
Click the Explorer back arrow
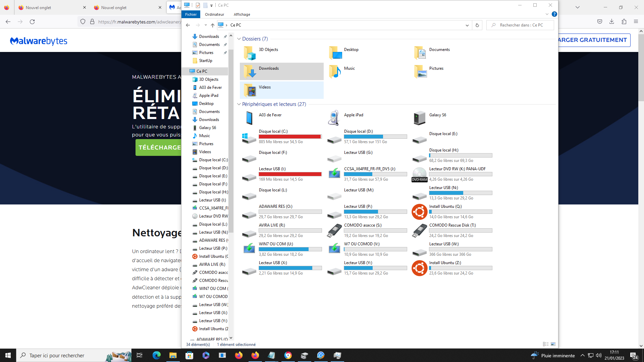[188, 25]
